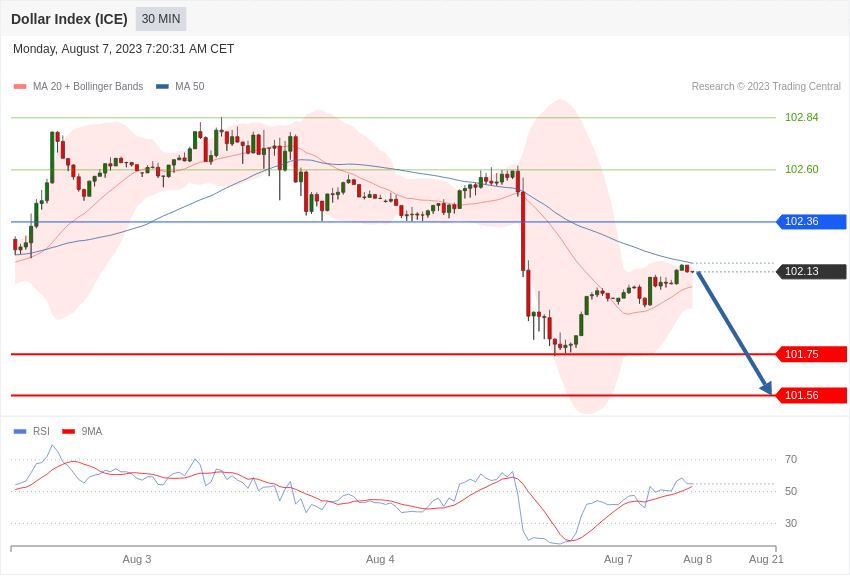850x576 pixels.
Task: Click the Aug 4 date axis label
Action: (380, 559)
